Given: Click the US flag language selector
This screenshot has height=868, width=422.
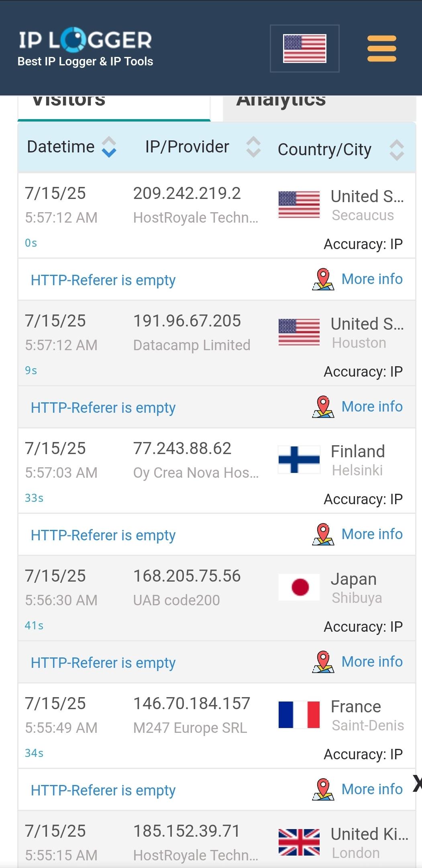Looking at the screenshot, I should tap(304, 49).
